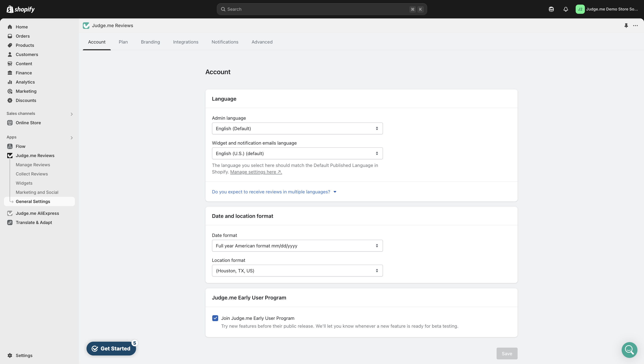Click the Judge.me AliExpress icon
Viewport: 644px width, 364px height.
pos(10,213)
